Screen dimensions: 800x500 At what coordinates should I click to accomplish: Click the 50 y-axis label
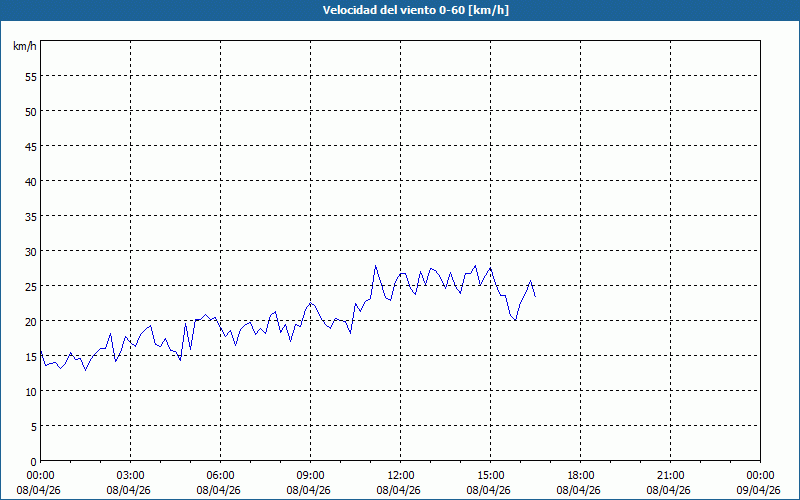point(30,111)
